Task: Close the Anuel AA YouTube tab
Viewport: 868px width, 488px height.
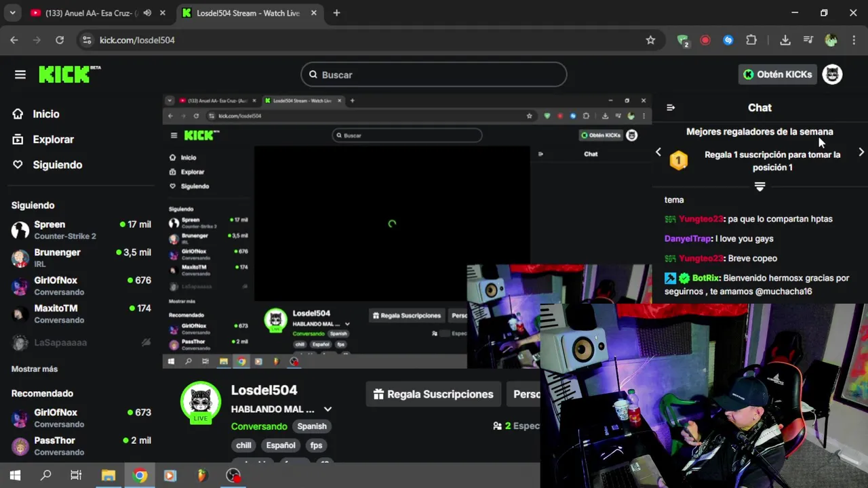Action: click(x=163, y=13)
